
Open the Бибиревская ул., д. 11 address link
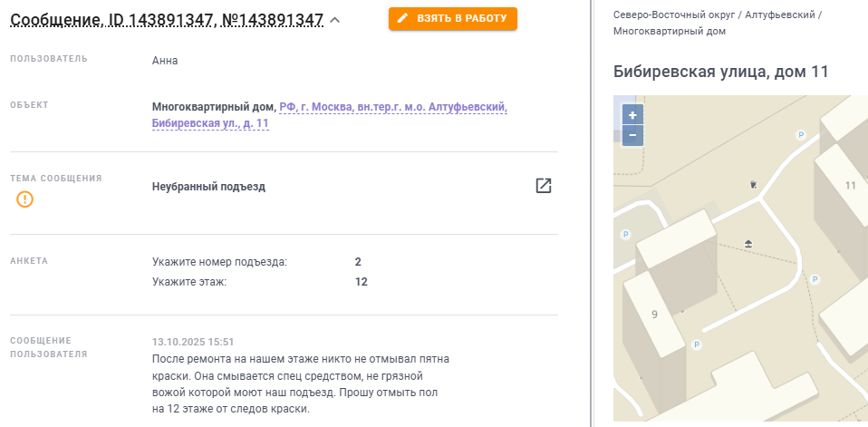210,122
